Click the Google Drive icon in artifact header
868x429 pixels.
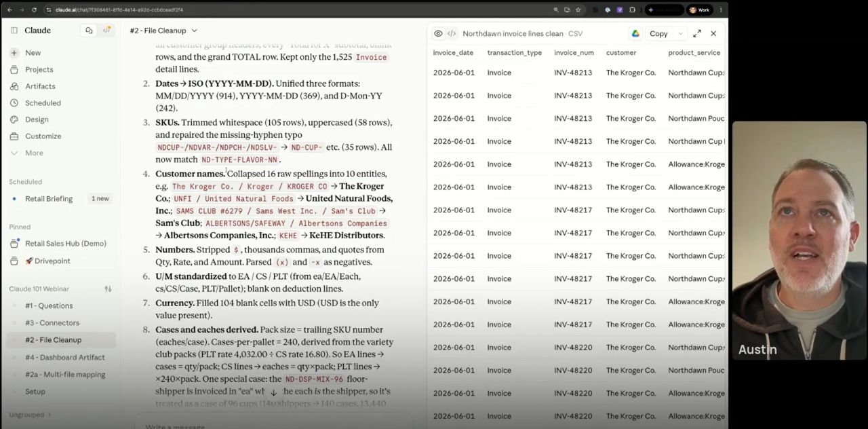pyautogui.click(x=635, y=33)
